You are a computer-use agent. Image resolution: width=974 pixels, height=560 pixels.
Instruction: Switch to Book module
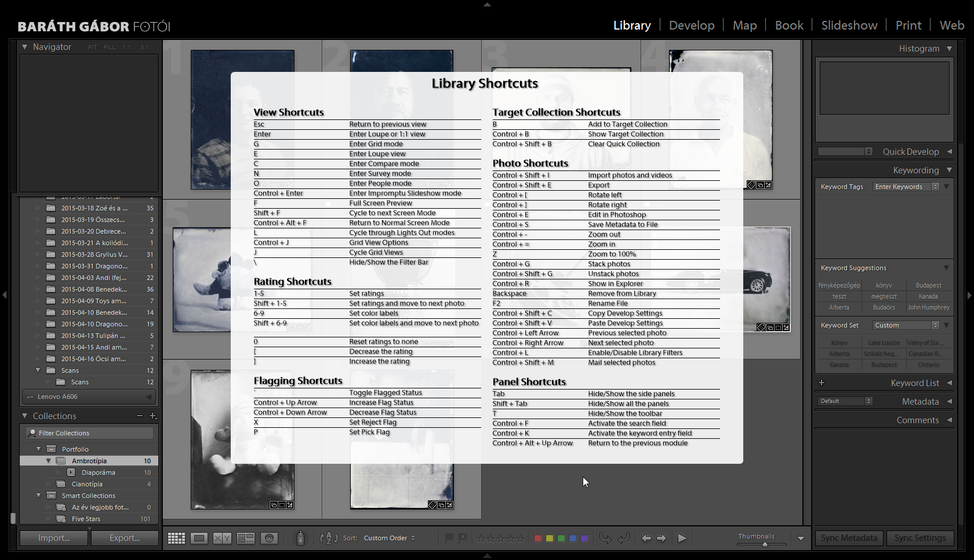[789, 26]
